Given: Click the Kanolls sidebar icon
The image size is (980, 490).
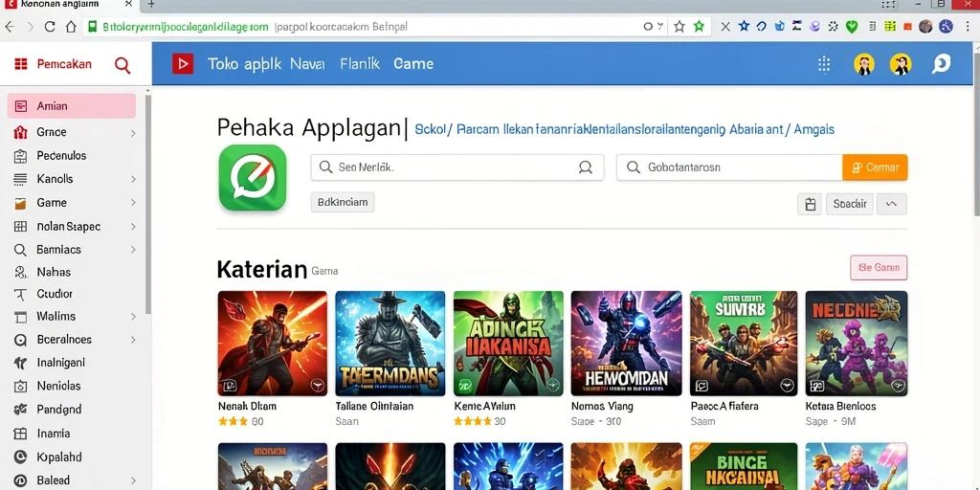Looking at the screenshot, I should point(21,179).
